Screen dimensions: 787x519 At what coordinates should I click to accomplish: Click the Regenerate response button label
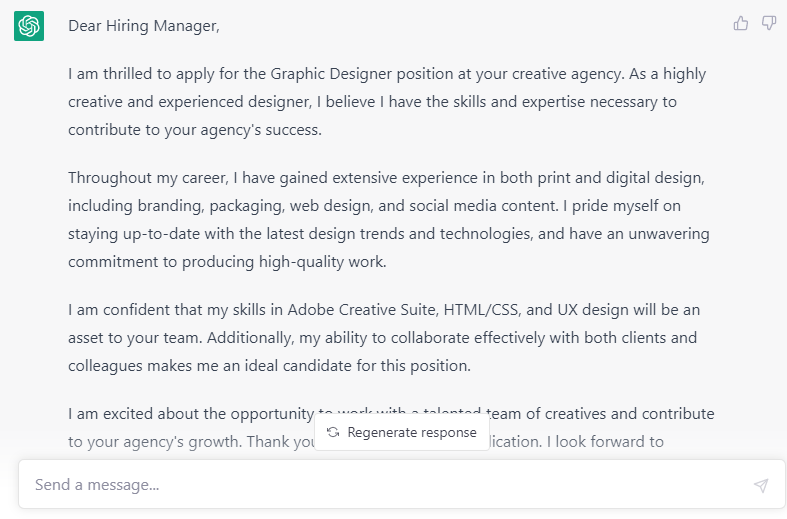[412, 433]
